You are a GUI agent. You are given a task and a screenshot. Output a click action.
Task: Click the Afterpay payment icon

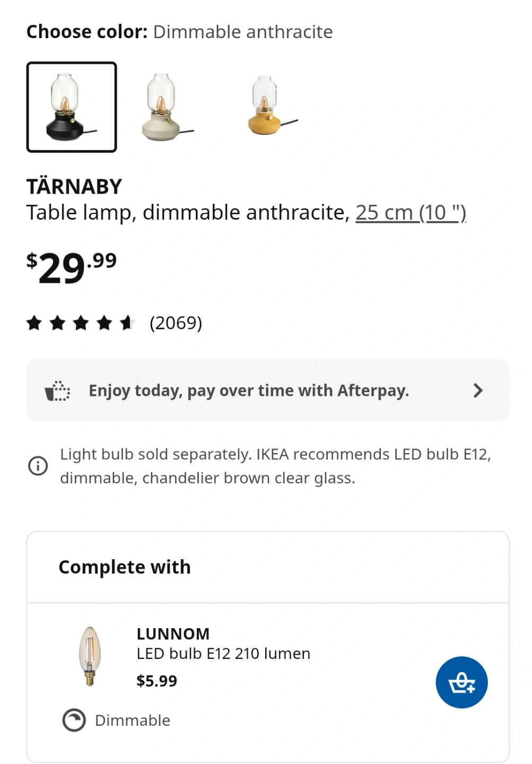point(57,391)
